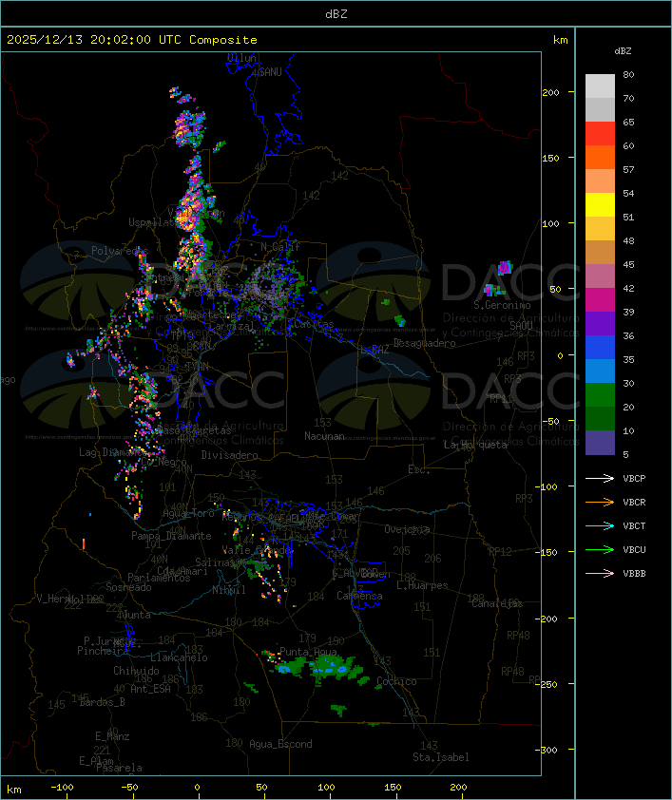The height and width of the screenshot is (800, 672).
Task: Click the orange VBCR arrow icon
Action: (600, 502)
